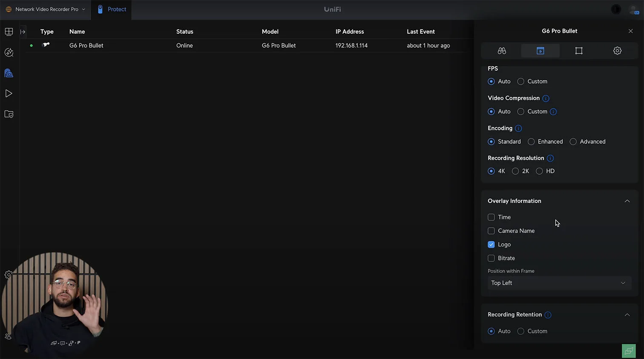Screen dimensions: 644x359
Task: Choose Standard encoding
Action: point(491,142)
